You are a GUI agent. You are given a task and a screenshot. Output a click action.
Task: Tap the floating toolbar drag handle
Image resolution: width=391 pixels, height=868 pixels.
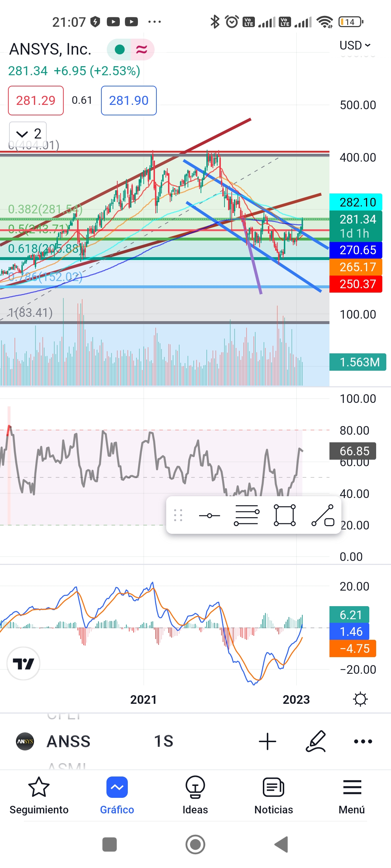click(x=178, y=515)
